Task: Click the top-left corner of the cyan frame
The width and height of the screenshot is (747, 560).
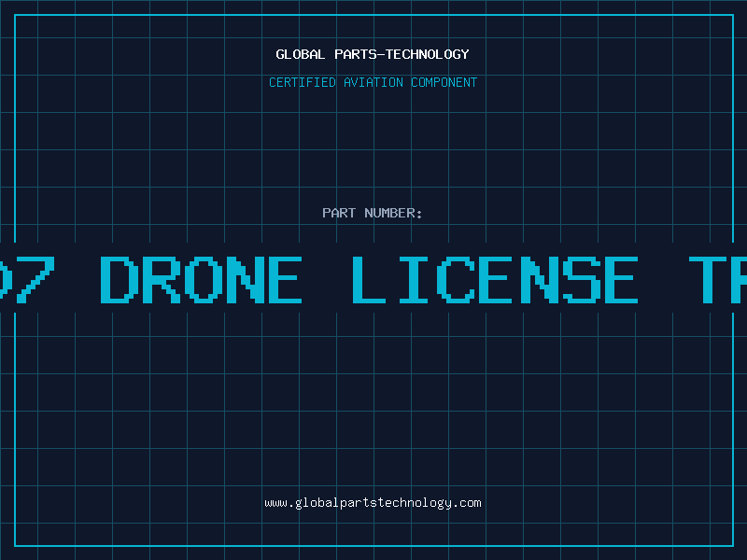Action: 15,15
